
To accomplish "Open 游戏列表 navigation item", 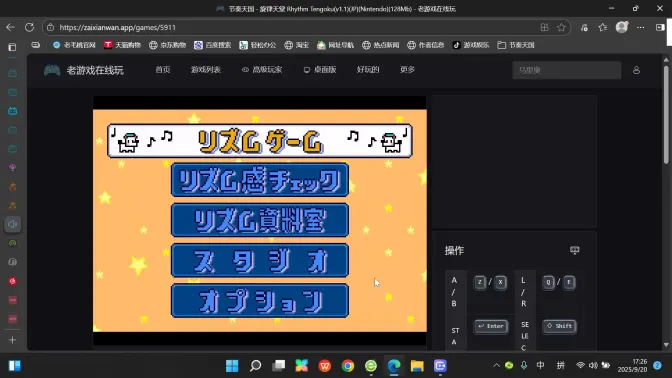I will click(x=206, y=70).
